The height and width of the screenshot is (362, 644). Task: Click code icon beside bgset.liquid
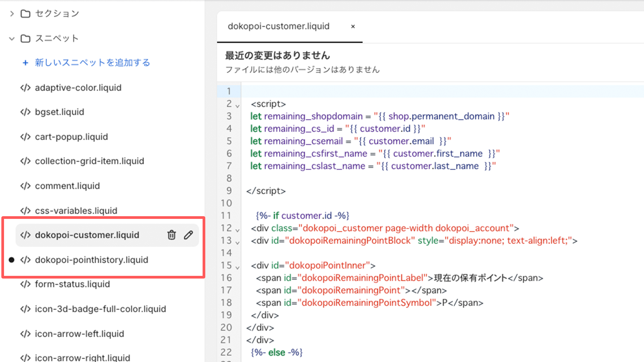tap(25, 112)
